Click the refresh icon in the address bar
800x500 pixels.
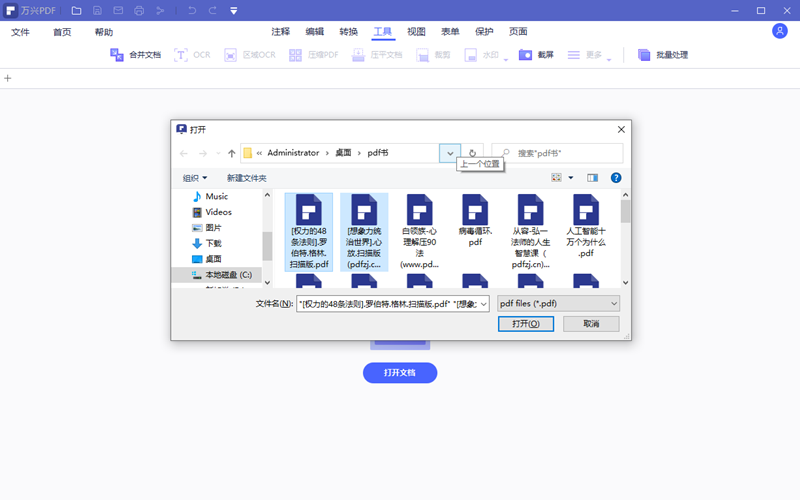pos(473,153)
